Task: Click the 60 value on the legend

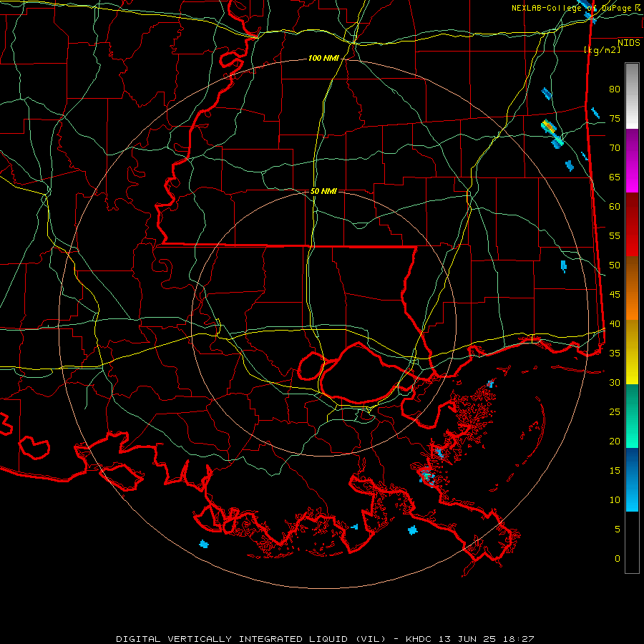Action: tap(615, 207)
